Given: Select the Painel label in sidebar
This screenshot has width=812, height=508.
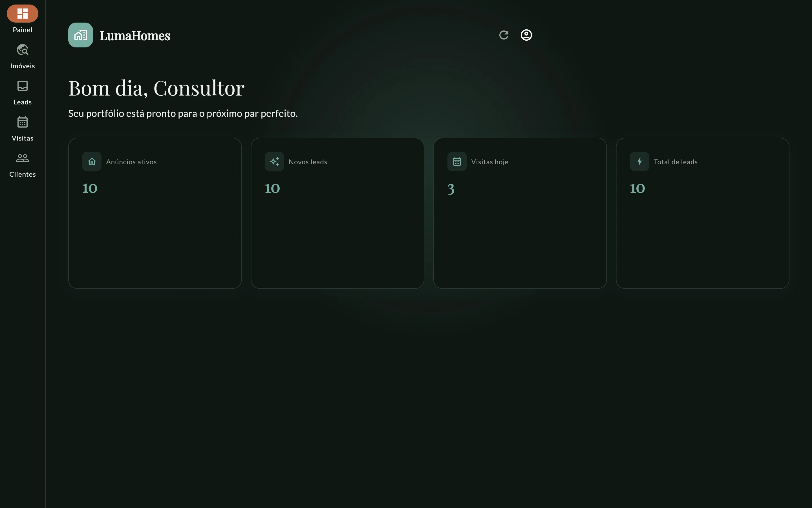Looking at the screenshot, I should (23, 30).
